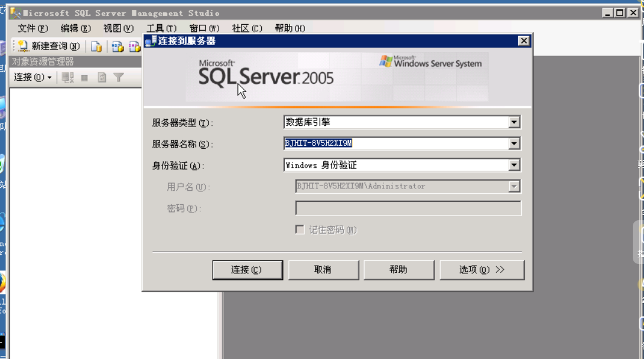This screenshot has height=359, width=644.
Task: Click the MDX query toolbar icon
Action: point(118,47)
